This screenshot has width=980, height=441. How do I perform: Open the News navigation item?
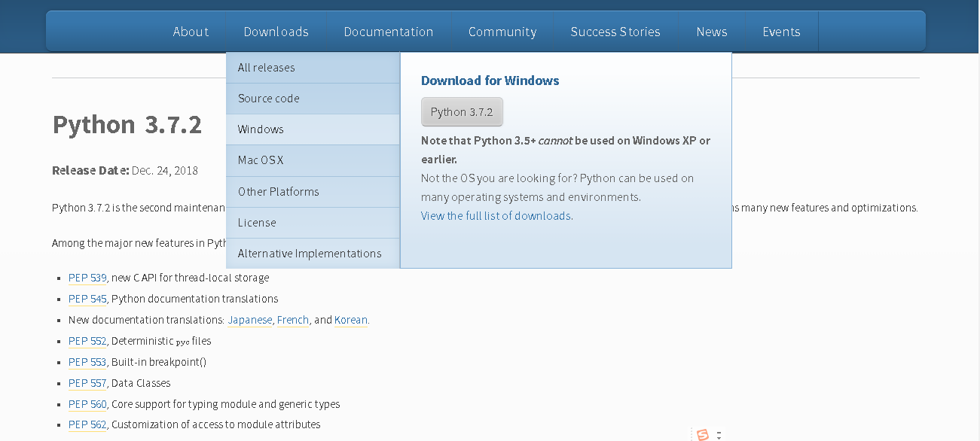point(711,32)
